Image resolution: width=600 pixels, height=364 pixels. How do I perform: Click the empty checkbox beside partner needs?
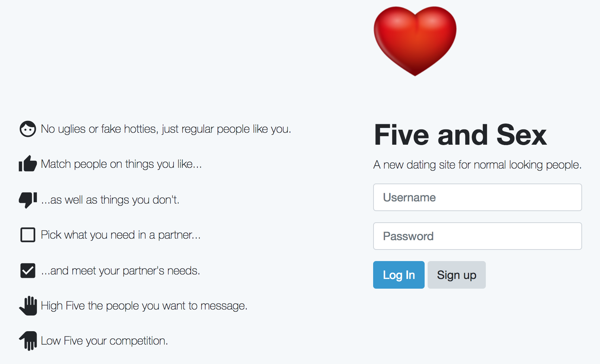(x=28, y=235)
